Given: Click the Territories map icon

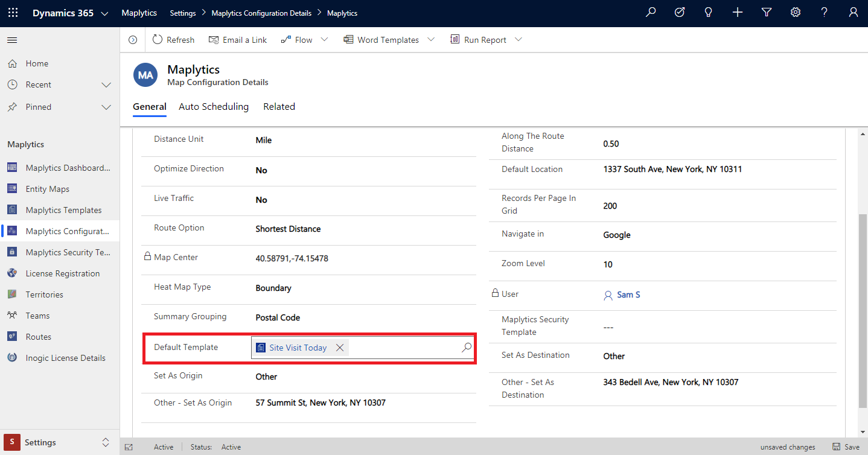Looking at the screenshot, I should 12,294.
